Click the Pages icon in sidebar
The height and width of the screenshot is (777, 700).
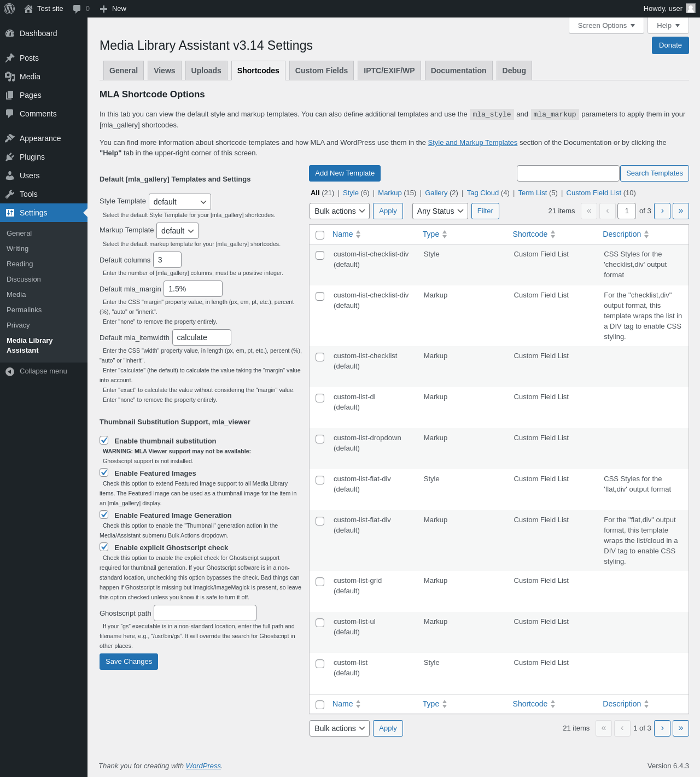click(x=10, y=95)
